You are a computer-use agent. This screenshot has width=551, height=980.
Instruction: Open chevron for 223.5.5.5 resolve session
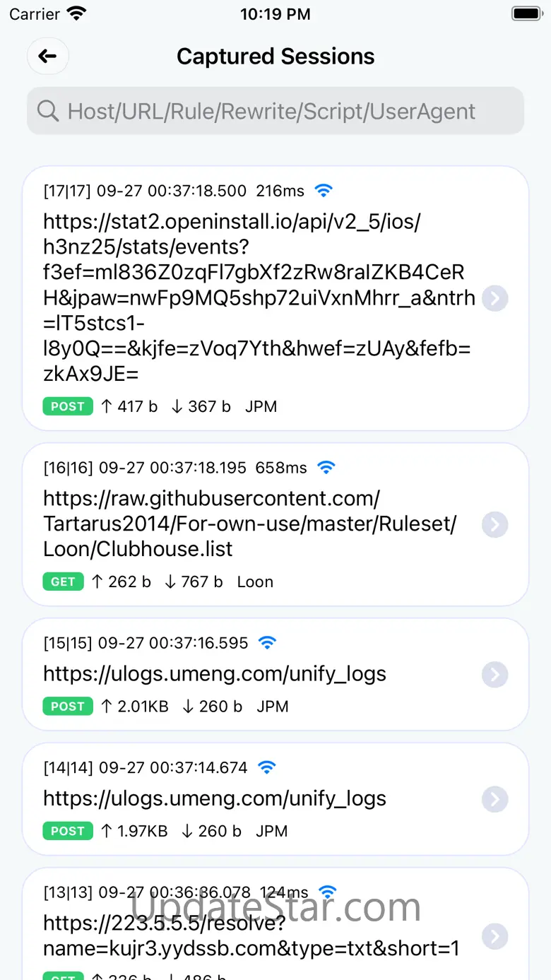click(x=495, y=935)
